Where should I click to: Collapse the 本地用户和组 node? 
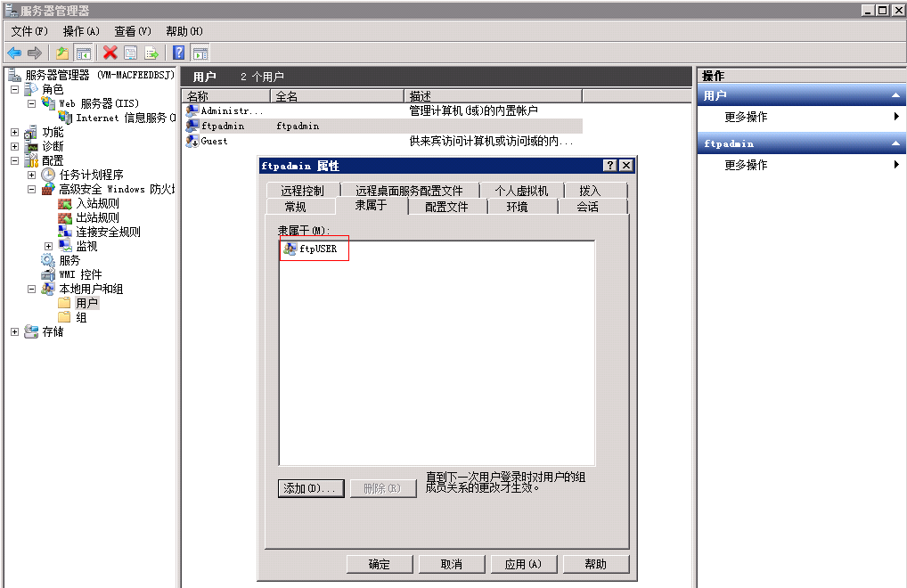tap(32, 289)
